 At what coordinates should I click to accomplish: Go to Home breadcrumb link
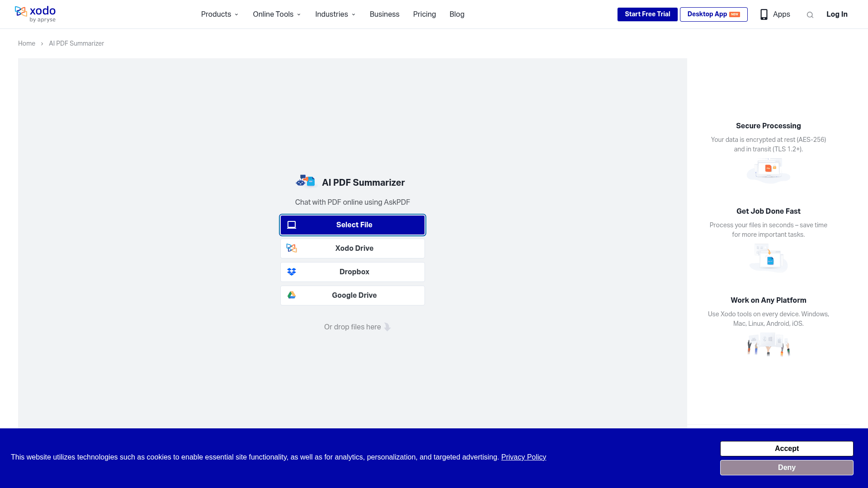27,43
